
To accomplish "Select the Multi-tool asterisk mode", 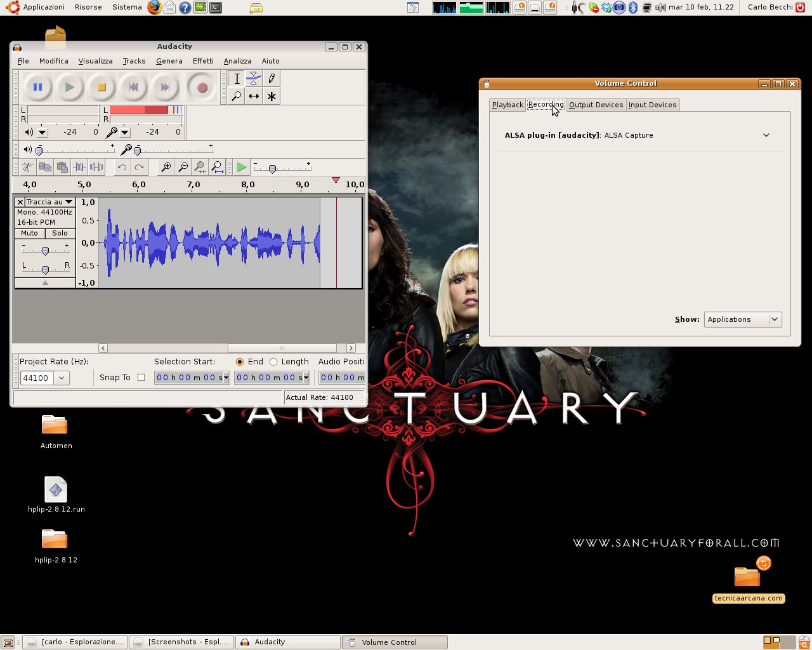I will [272, 96].
